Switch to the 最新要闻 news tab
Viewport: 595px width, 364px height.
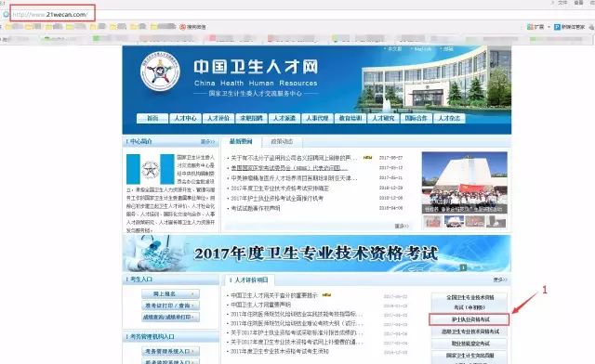[241, 141]
